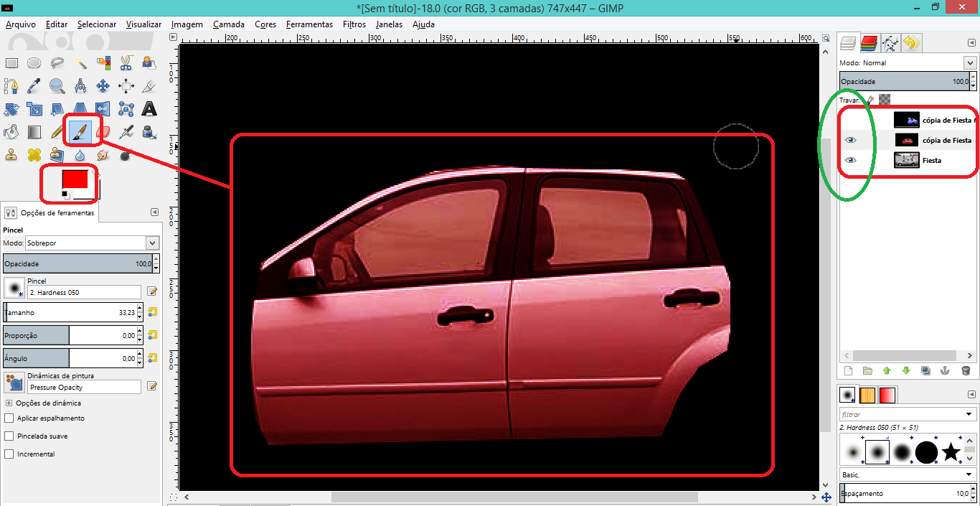Select the black star brush thumbnail
The image size is (980, 506).
(x=951, y=452)
